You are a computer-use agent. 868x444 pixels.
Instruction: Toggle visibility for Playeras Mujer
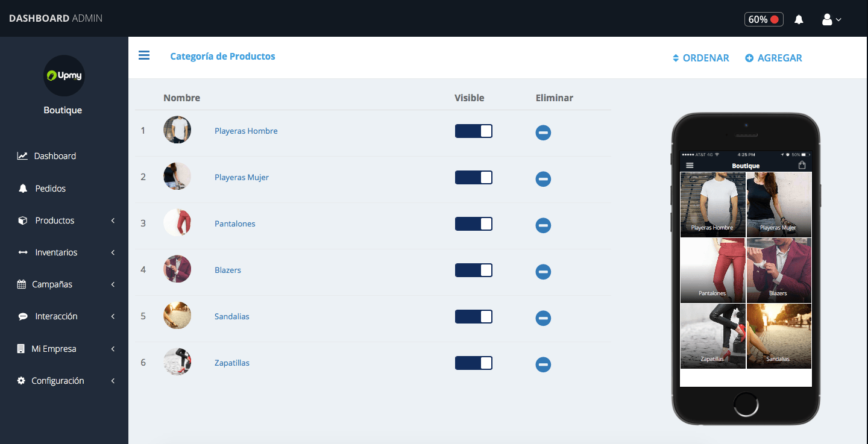pos(473,177)
